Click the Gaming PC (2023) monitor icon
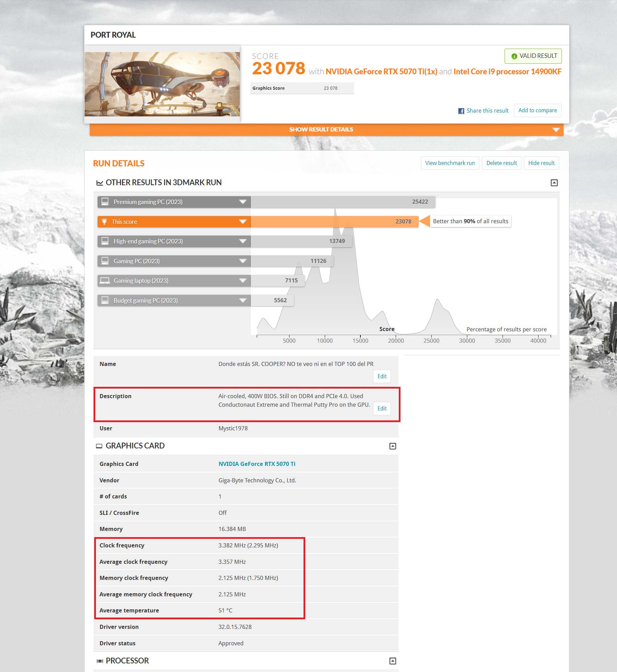617x672 pixels. (105, 261)
